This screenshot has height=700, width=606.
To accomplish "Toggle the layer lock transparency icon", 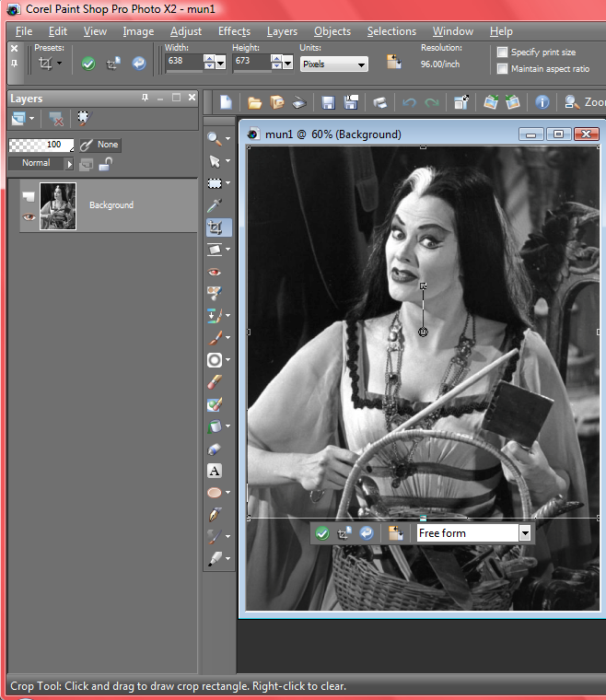I will click(106, 164).
